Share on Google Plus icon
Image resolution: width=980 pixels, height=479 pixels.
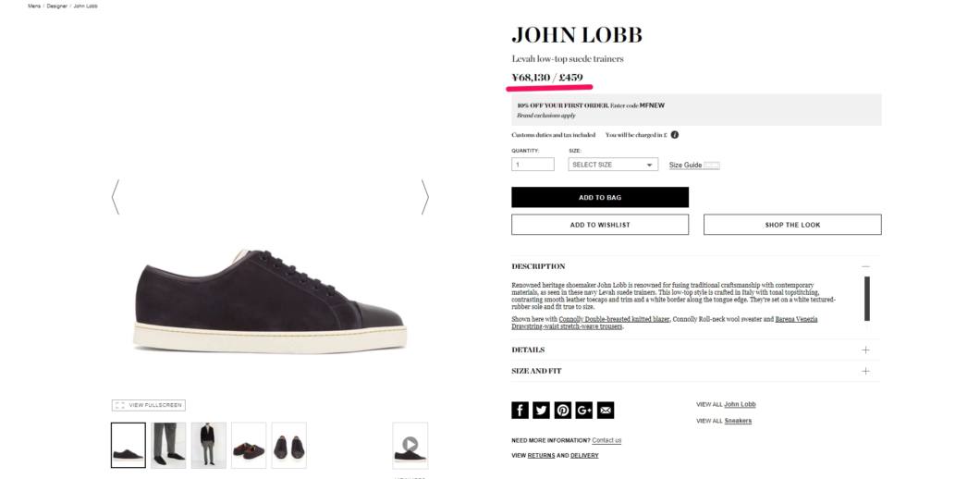pyautogui.click(x=583, y=411)
